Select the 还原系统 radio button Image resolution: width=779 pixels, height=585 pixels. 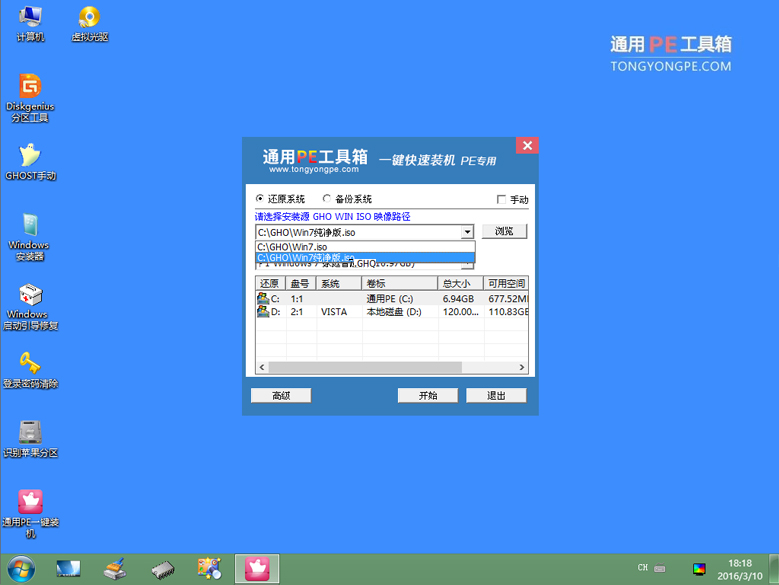(261, 199)
